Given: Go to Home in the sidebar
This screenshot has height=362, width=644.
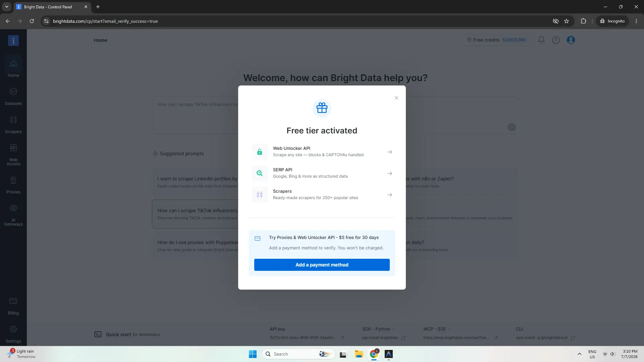Looking at the screenshot, I should tap(13, 68).
